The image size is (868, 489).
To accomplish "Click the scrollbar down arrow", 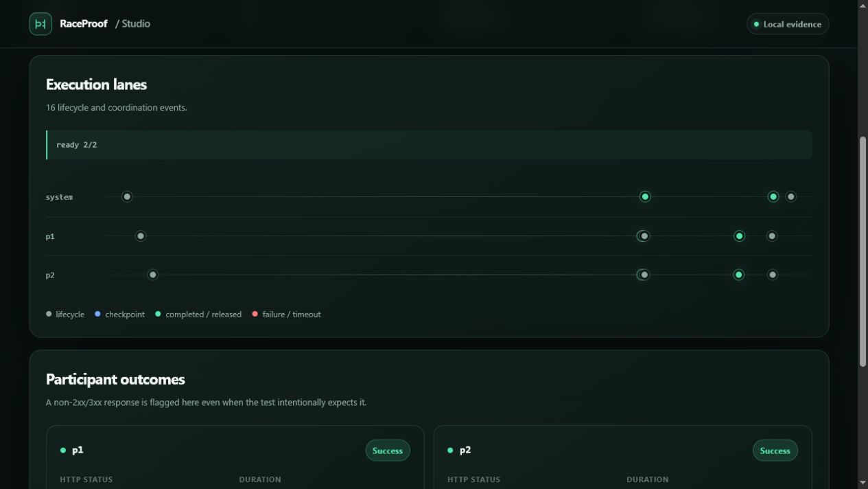I will tap(863, 484).
